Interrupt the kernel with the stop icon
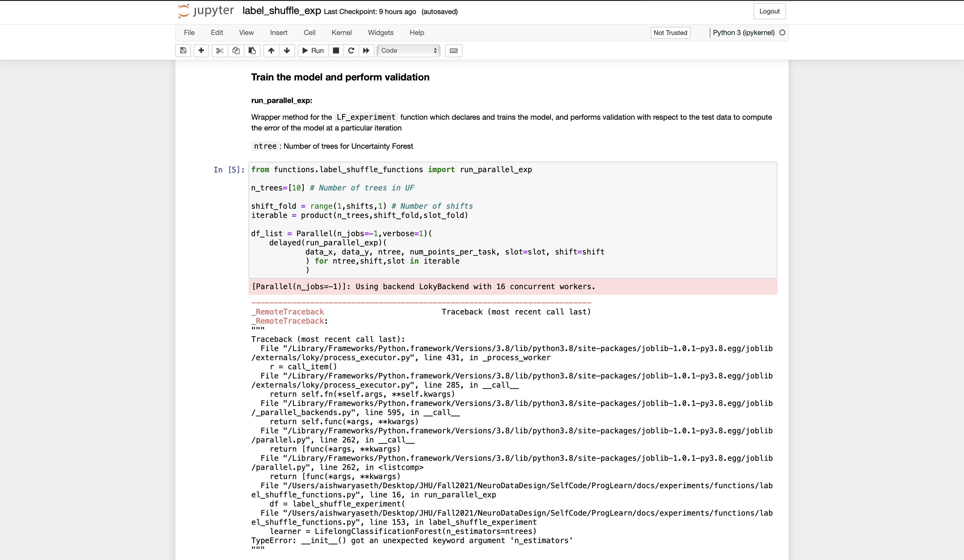 tap(336, 51)
